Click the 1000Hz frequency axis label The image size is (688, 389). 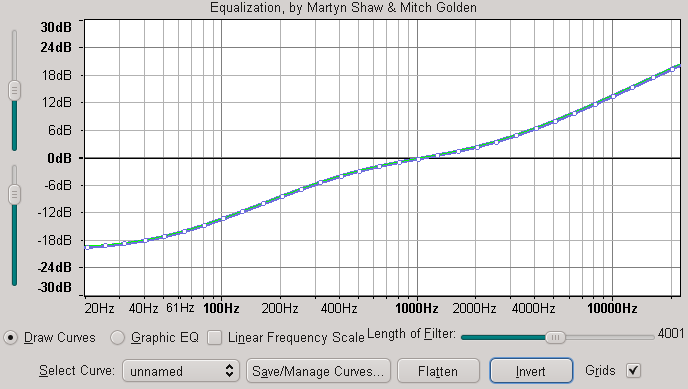click(417, 308)
